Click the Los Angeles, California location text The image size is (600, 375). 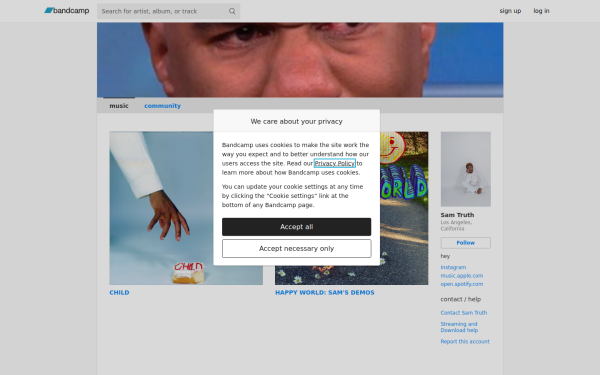point(456,225)
